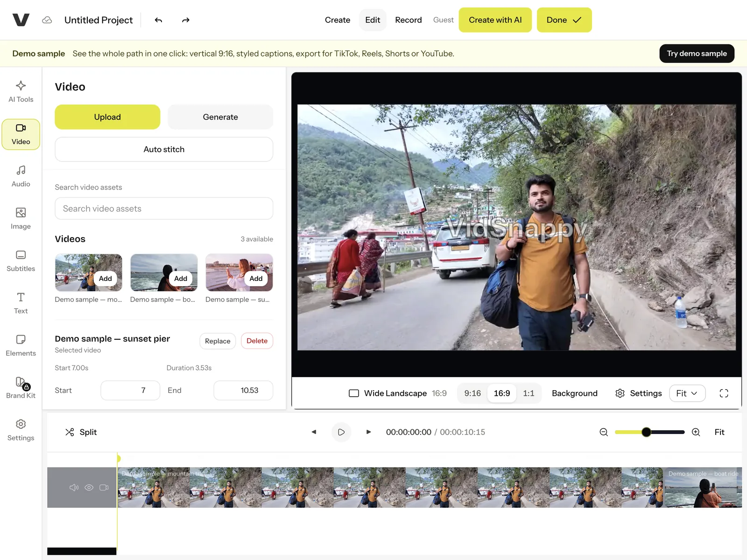Click Auto stitch
Viewport: 747px width, 560px height.
pos(164,149)
